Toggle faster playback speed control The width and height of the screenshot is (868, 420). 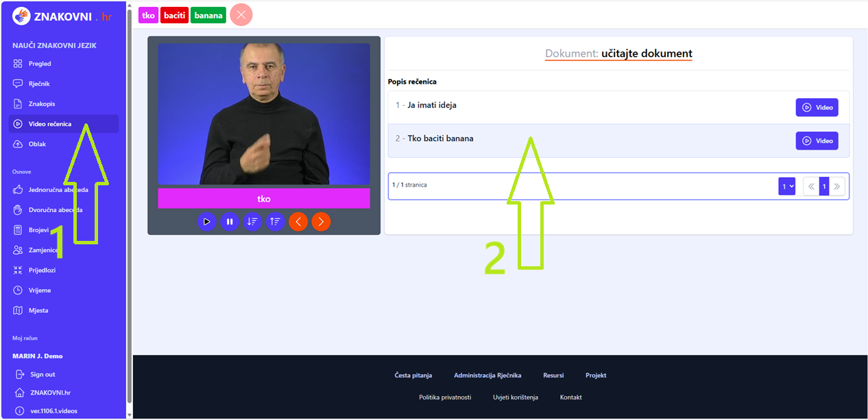275,222
